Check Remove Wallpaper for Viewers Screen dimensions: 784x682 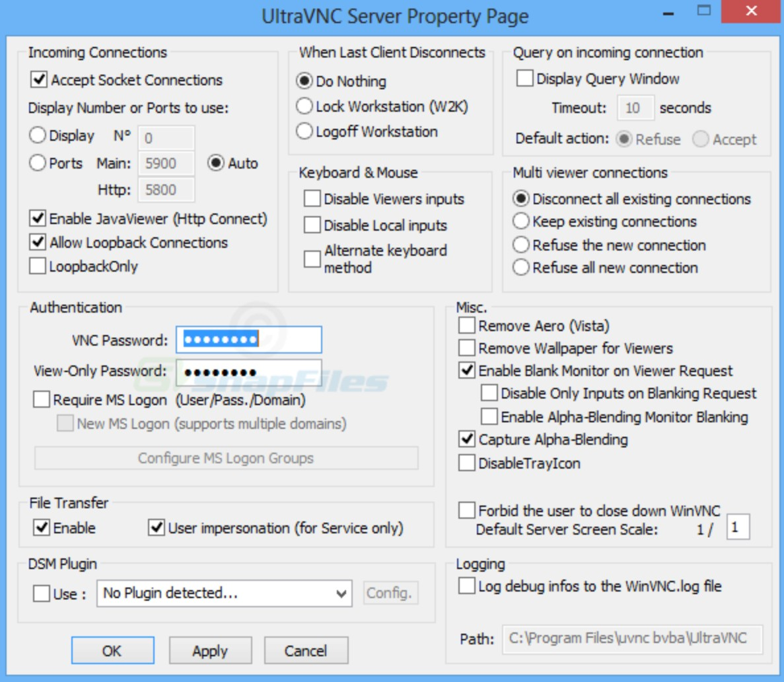(x=467, y=348)
